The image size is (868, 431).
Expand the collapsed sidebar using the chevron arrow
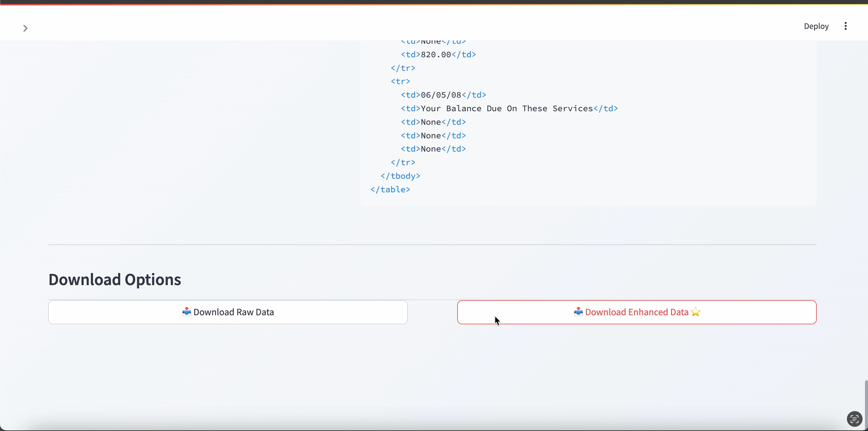point(25,28)
